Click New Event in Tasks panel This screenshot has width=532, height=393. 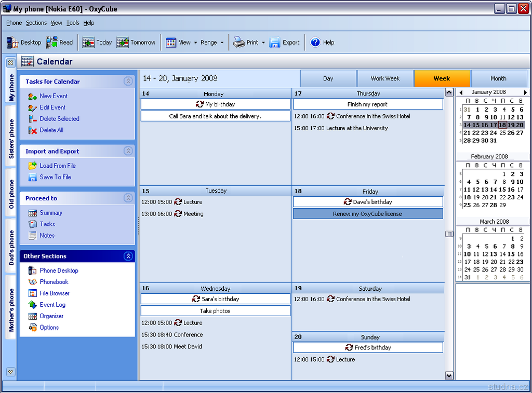click(x=54, y=96)
